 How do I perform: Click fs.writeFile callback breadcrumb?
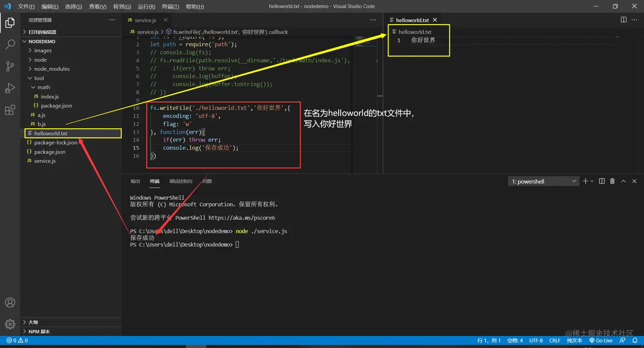click(227, 32)
